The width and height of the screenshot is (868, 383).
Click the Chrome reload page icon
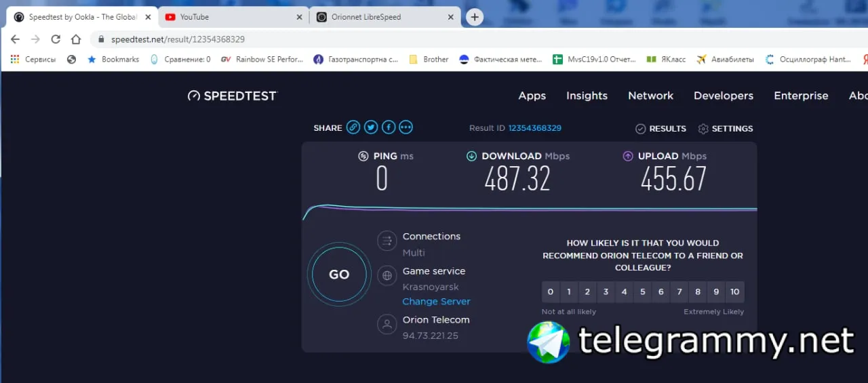(56, 39)
